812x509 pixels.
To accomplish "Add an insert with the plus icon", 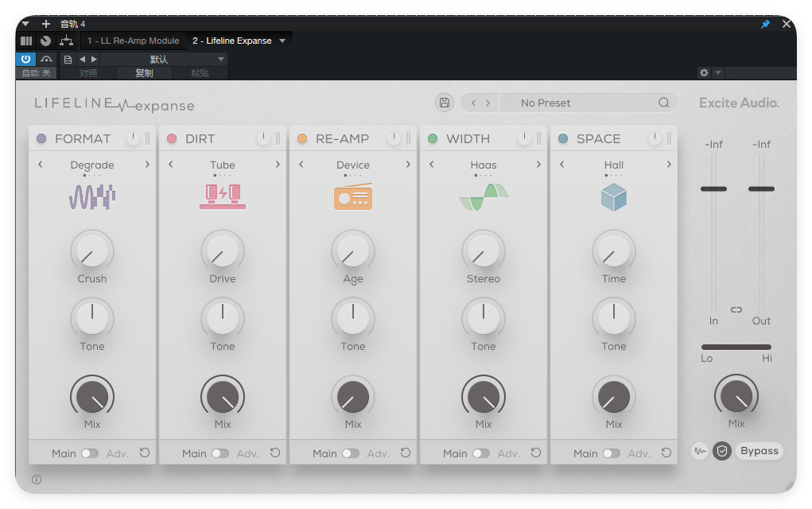I will 45,24.
